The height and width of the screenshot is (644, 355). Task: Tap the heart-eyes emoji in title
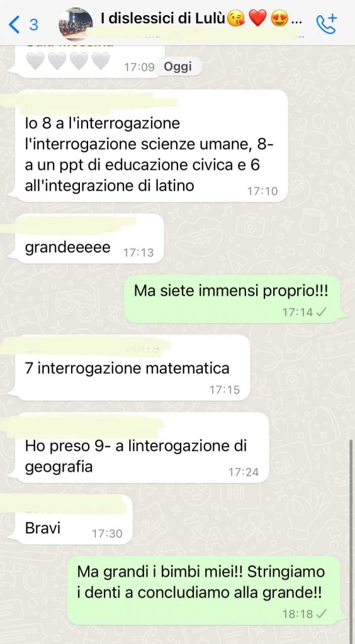(x=280, y=19)
